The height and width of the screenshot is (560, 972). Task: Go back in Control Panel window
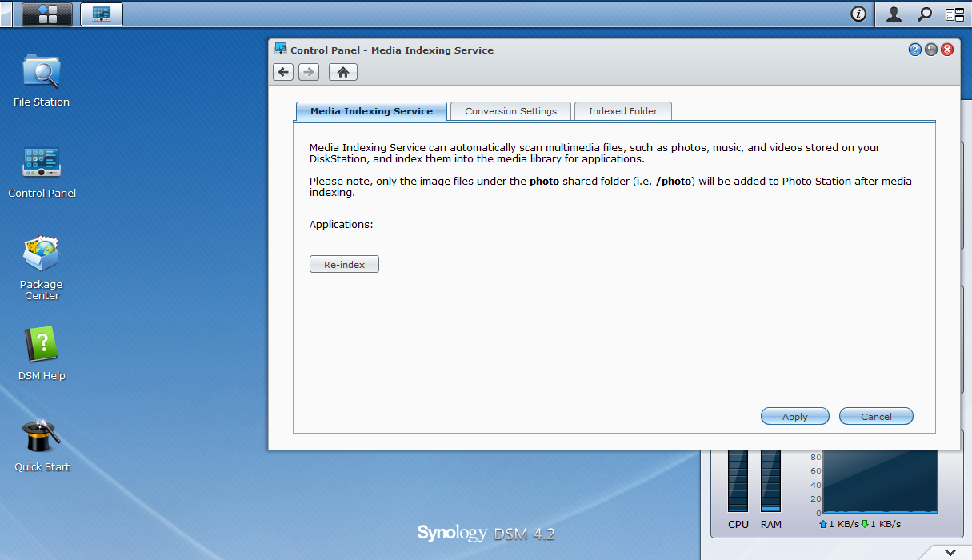point(283,72)
